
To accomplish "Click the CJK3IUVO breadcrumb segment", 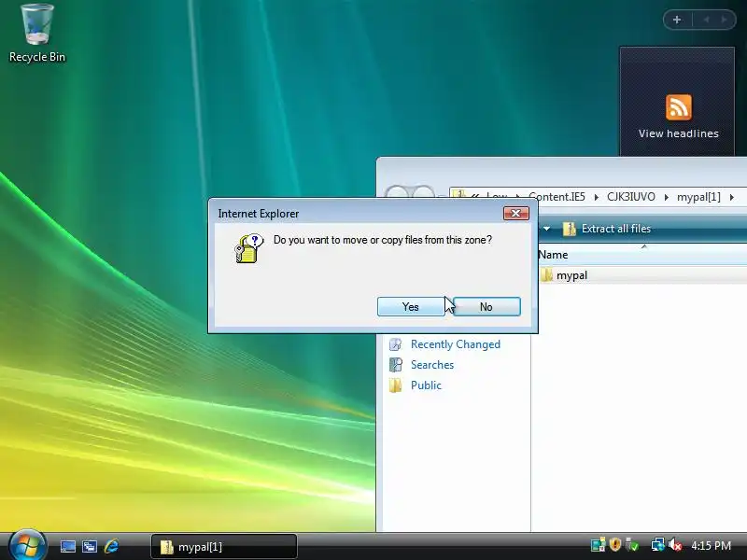I will click(631, 197).
